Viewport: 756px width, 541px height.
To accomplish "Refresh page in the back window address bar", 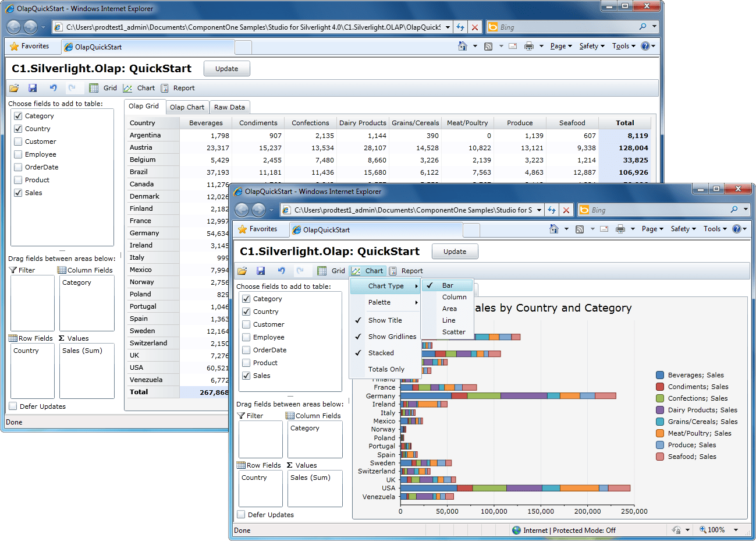I will (460, 27).
